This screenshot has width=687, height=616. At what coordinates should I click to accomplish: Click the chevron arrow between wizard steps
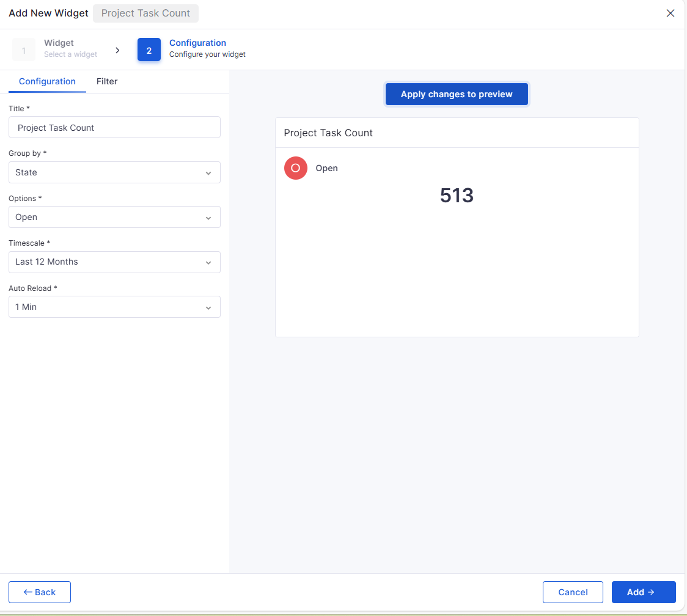coord(118,50)
